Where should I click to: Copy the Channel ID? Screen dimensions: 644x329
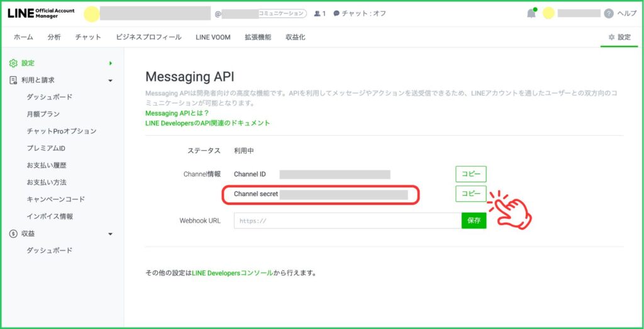pos(470,174)
